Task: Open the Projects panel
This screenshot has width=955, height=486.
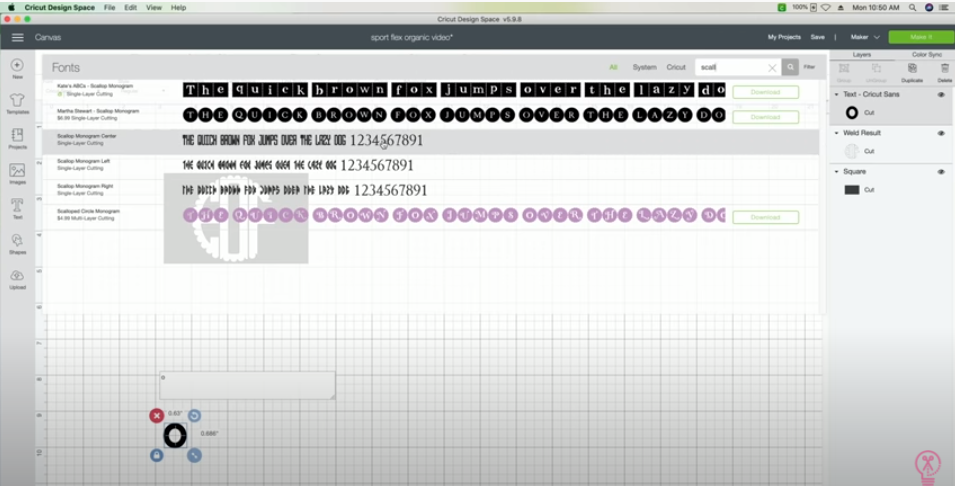Action: tap(17, 138)
